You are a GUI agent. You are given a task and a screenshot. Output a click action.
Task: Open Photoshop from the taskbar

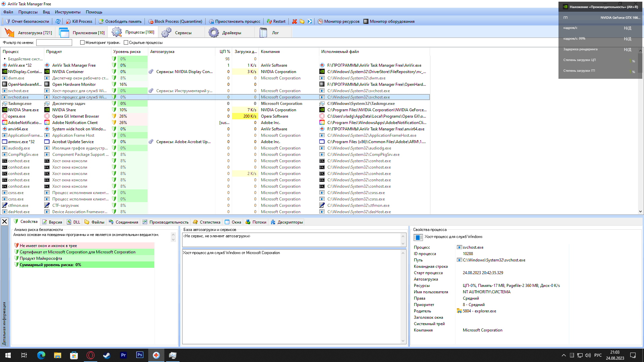tap(140, 355)
